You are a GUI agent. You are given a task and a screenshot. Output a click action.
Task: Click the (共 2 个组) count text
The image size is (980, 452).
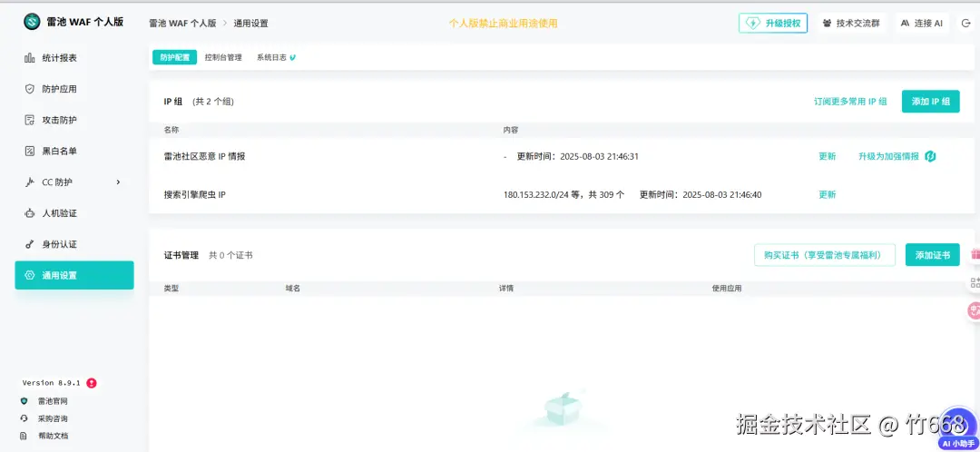(212, 102)
